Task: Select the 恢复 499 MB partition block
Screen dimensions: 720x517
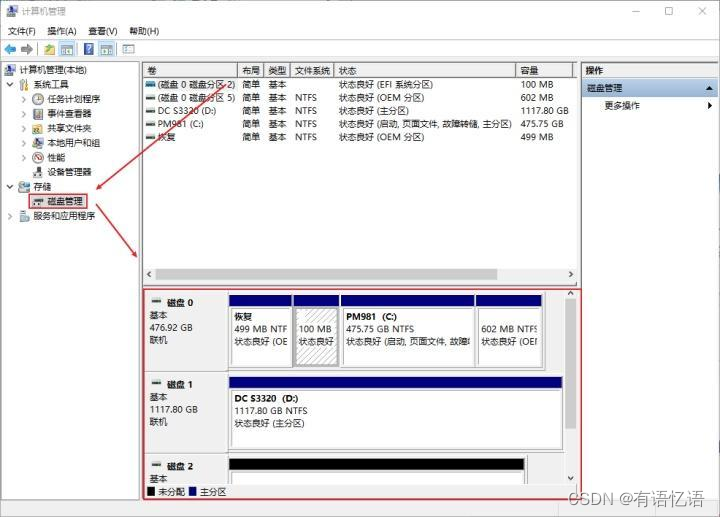Action: coord(260,331)
